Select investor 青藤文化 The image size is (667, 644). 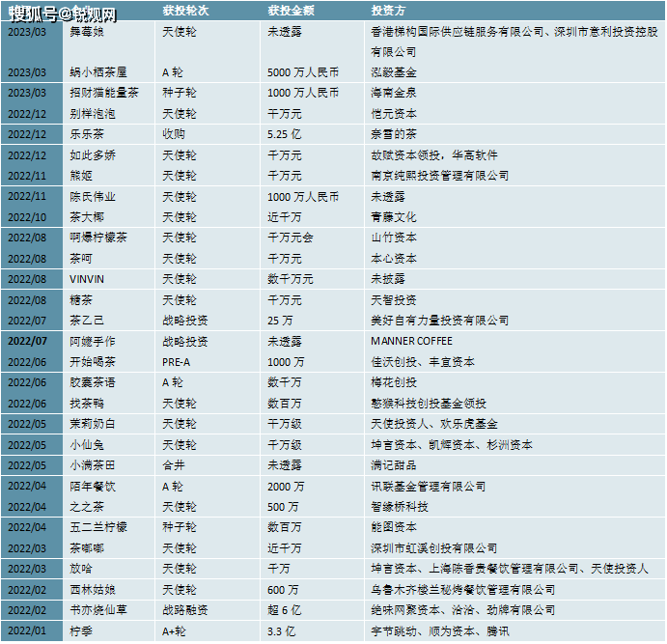(394, 217)
